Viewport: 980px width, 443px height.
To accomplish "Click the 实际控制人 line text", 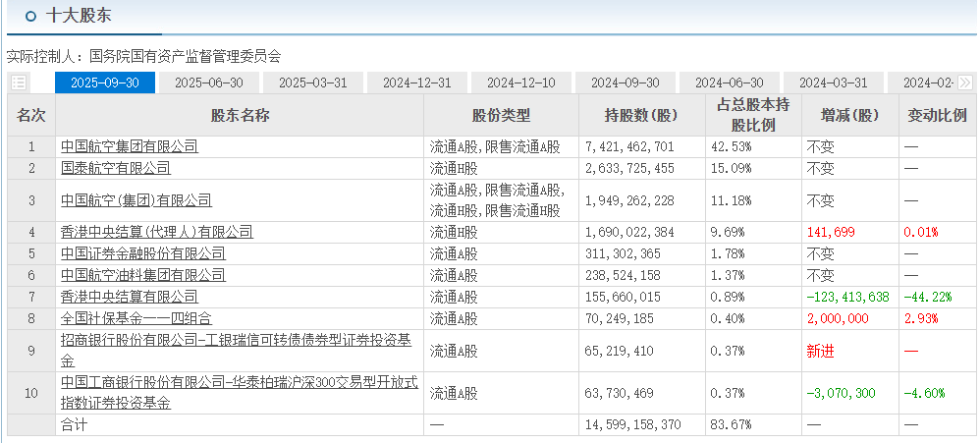I will pyautogui.click(x=143, y=56).
